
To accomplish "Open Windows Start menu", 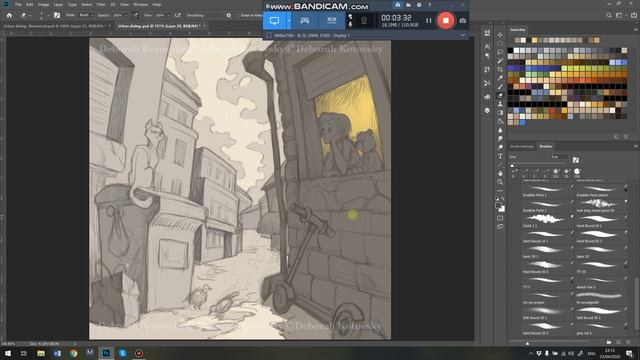I will (7, 353).
